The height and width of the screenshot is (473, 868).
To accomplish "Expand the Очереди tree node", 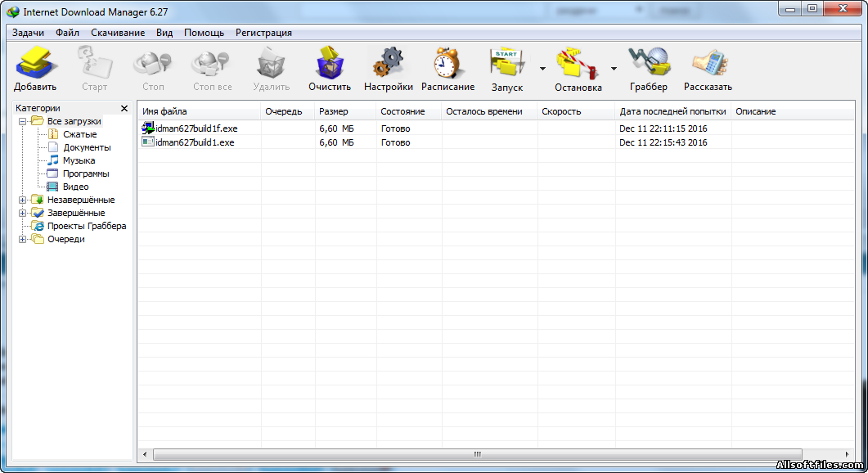I will 22,239.
